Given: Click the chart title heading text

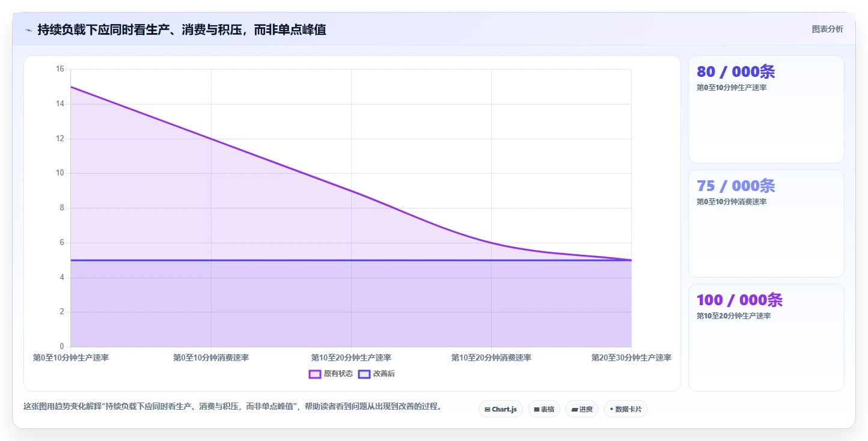Looking at the screenshot, I should point(182,29).
